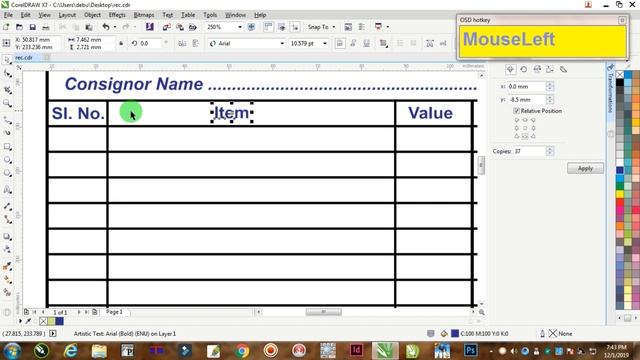This screenshot has width=640, height=360.
Task: Click the Windows Start button
Action: [x=12, y=351]
